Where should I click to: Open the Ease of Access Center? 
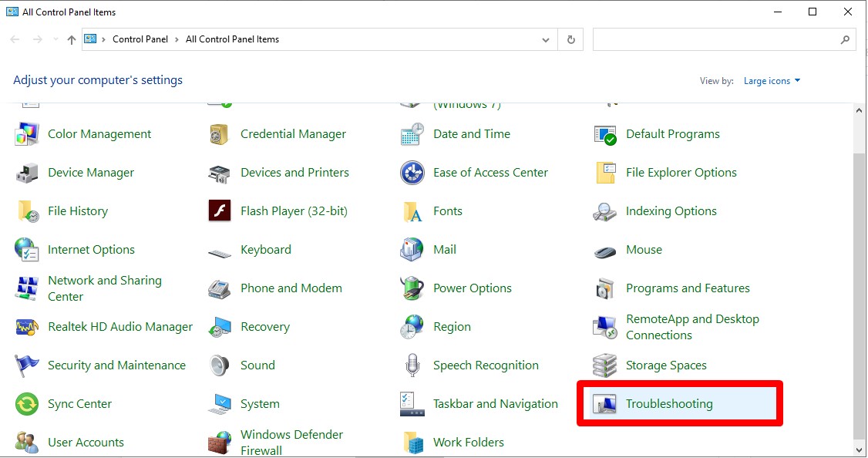coord(490,173)
